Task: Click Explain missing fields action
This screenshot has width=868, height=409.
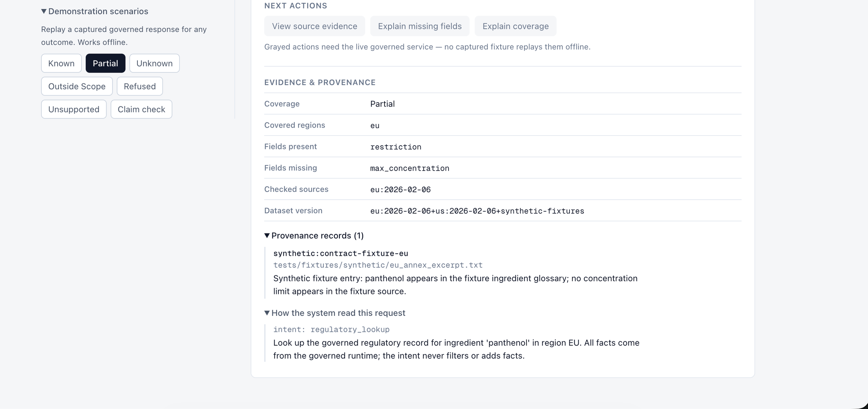Action: click(420, 26)
